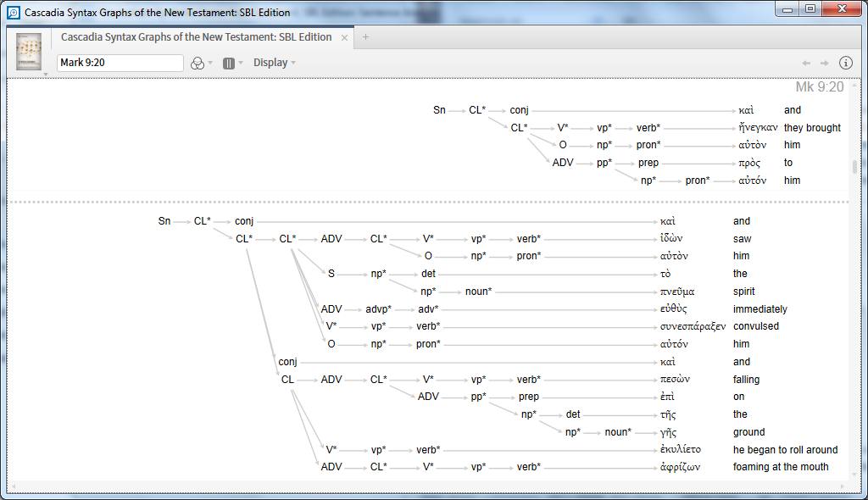Go back with the left arrow
Viewport: 868px width, 500px height.
coord(807,63)
